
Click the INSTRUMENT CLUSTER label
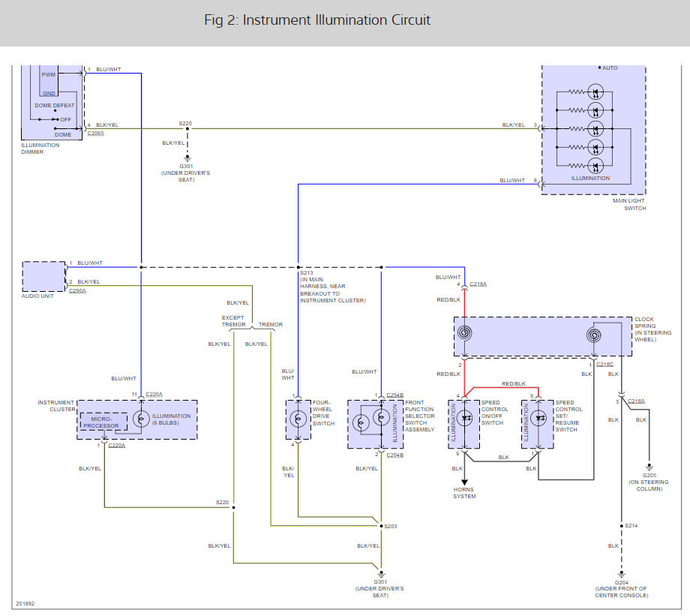point(56,406)
